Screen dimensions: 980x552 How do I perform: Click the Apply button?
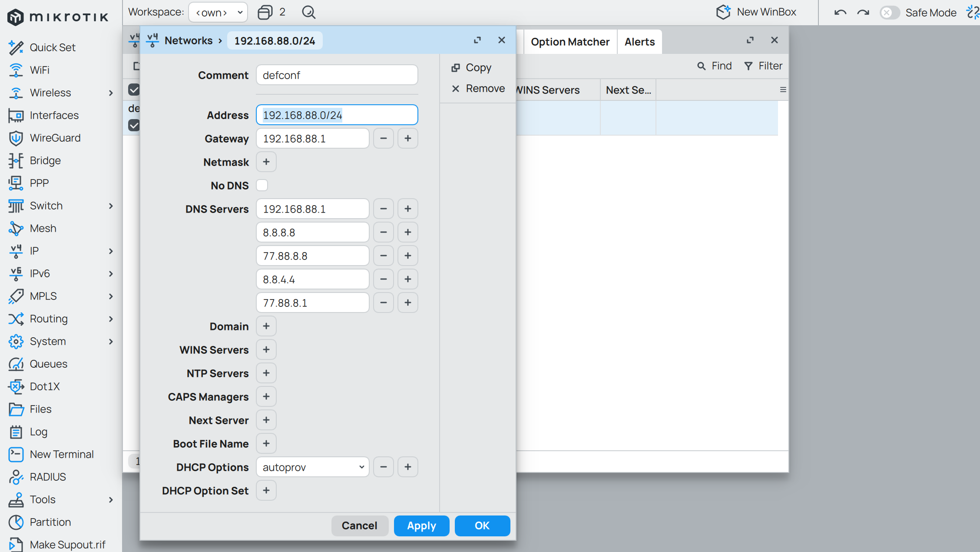point(421,526)
